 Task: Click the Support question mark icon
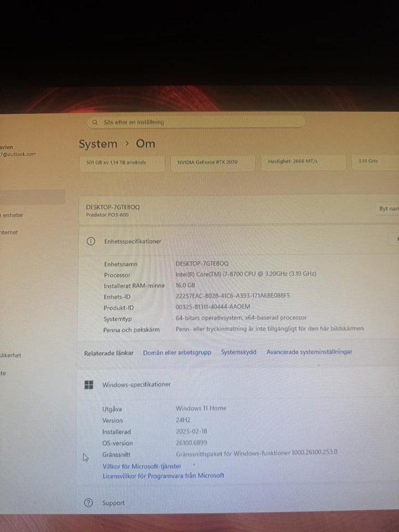[88, 503]
